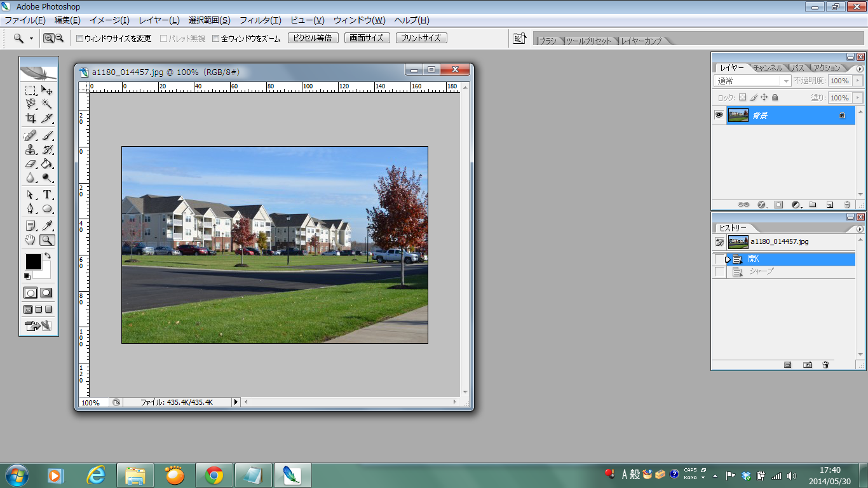Select the Clone Stamp tool
The image size is (868, 488).
click(31, 150)
